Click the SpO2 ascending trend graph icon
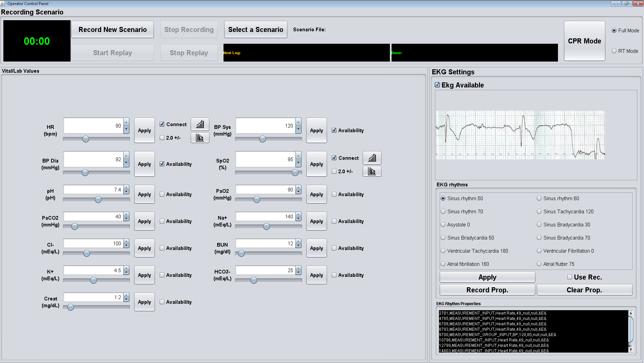Image resolution: width=644 pixels, height=363 pixels. [372, 158]
